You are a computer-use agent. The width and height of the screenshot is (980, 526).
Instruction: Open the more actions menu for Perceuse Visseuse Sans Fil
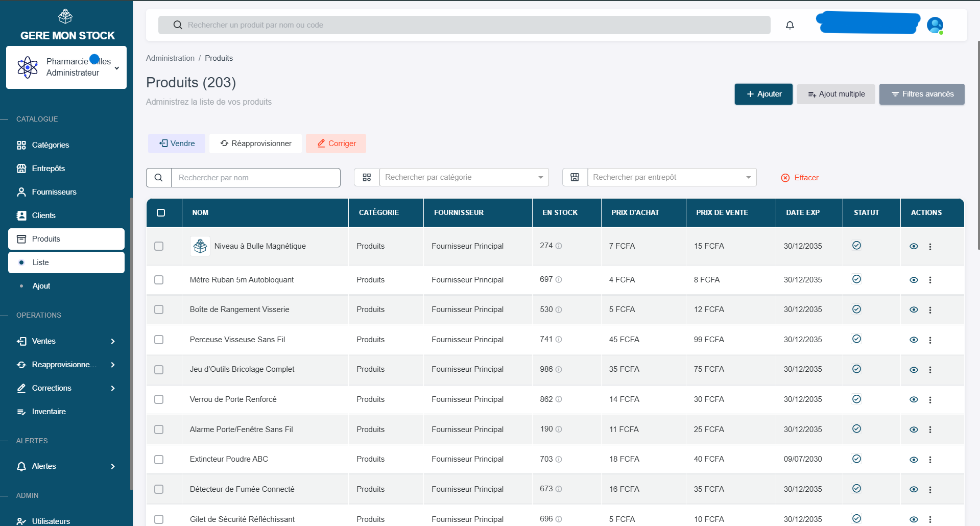pyautogui.click(x=930, y=340)
